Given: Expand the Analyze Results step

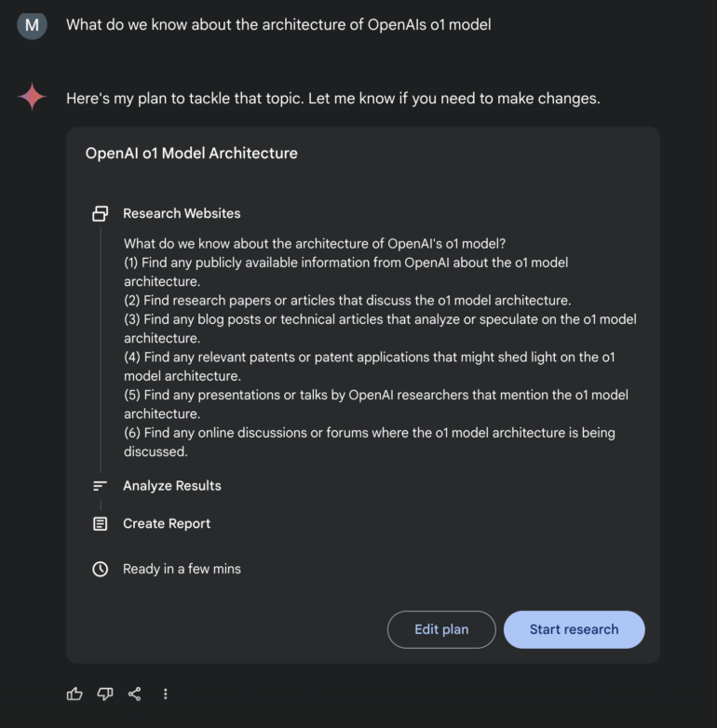Looking at the screenshot, I should tap(172, 486).
